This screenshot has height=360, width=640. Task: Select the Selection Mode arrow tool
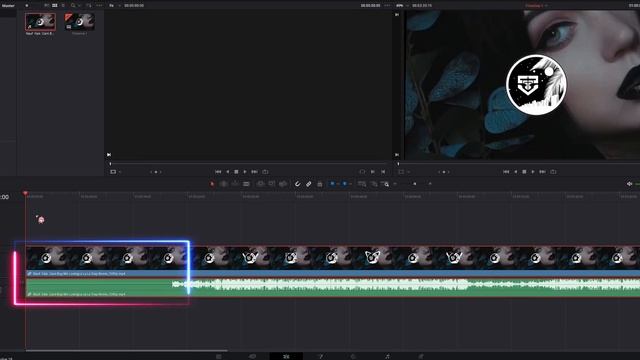pyautogui.click(x=212, y=184)
